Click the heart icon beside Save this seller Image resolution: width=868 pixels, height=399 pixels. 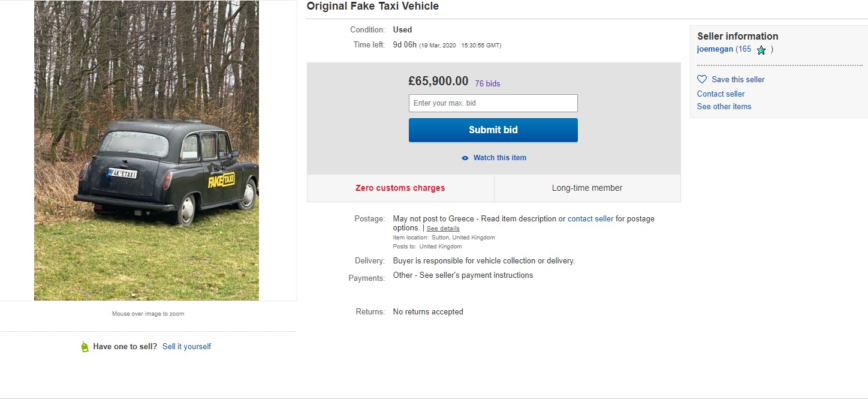(702, 79)
